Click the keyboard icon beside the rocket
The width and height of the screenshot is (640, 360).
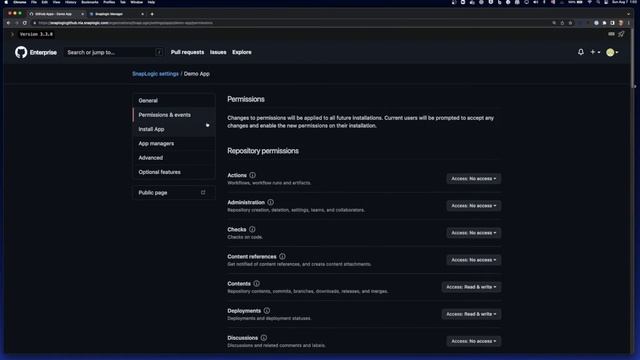point(611,34)
